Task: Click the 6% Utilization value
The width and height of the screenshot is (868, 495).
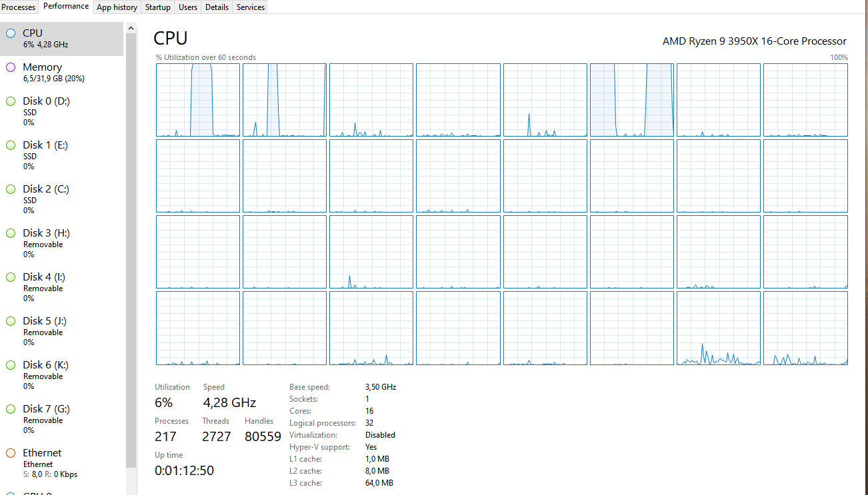Action: (x=163, y=402)
